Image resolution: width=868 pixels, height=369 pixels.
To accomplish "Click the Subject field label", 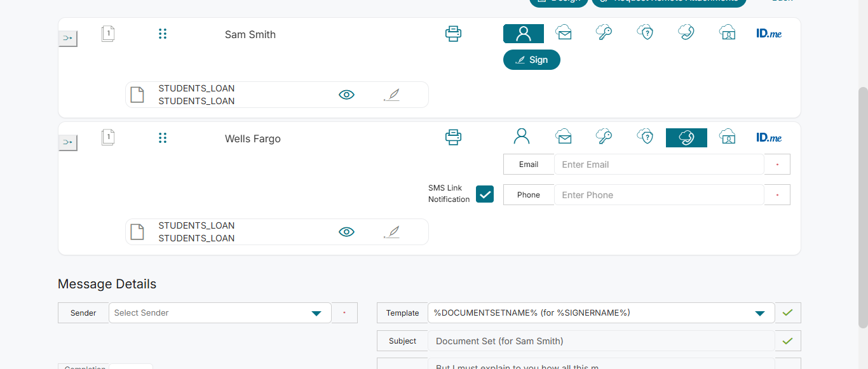I will [402, 341].
